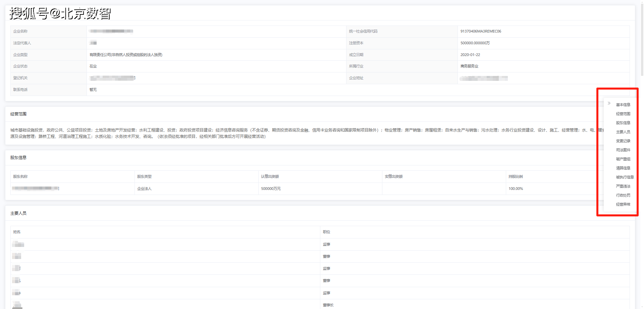The height and width of the screenshot is (309, 644).
Task: Collapse the side navigation with the double-chevron icon
Action: [x=609, y=103]
